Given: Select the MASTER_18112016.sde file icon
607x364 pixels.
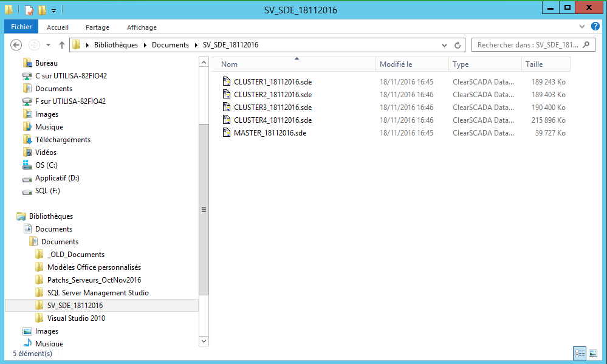Looking at the screenshot, I should click(226, 132).
